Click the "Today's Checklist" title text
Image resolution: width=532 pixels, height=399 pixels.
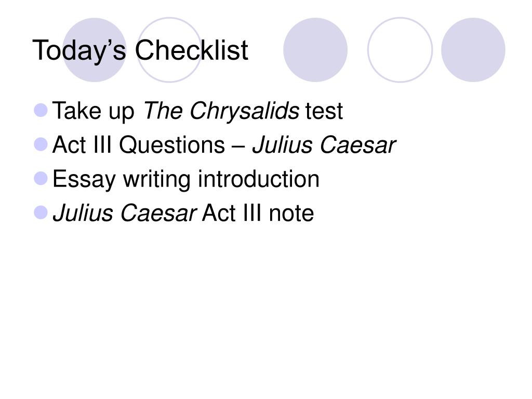click(140, 50)
